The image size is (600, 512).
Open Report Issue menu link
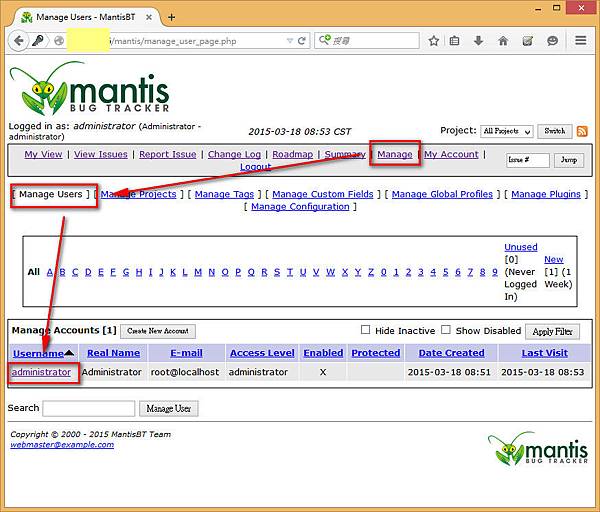168,154
